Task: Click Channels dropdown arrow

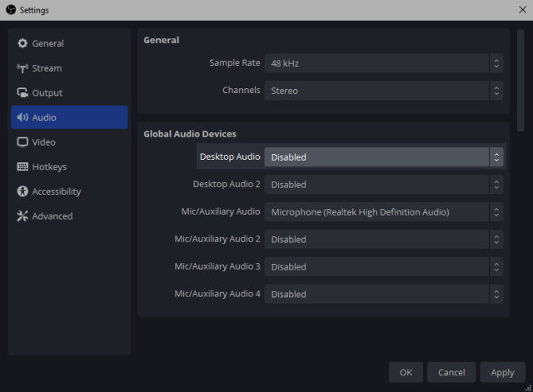Action: coord(496,91)
